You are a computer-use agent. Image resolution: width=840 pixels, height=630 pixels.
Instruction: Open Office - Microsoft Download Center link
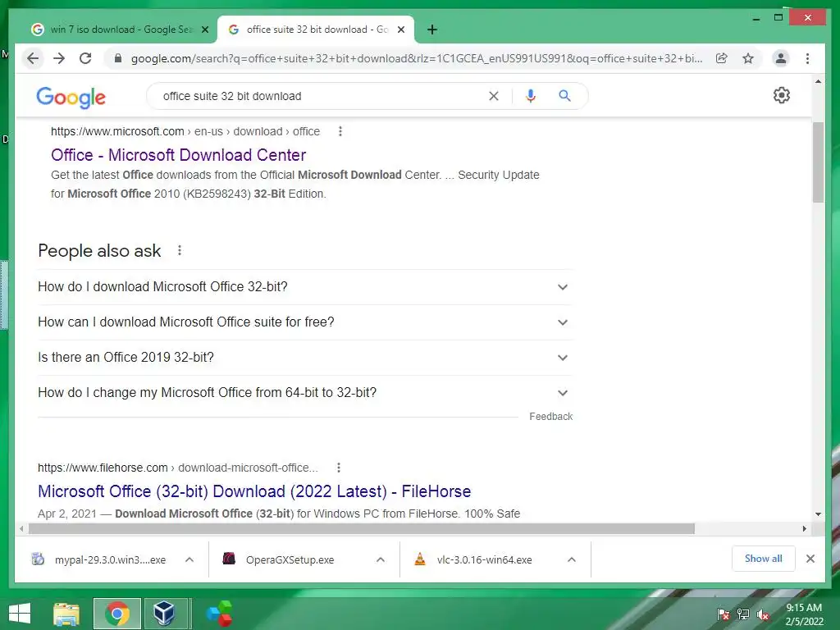click(x=178, y=155)
